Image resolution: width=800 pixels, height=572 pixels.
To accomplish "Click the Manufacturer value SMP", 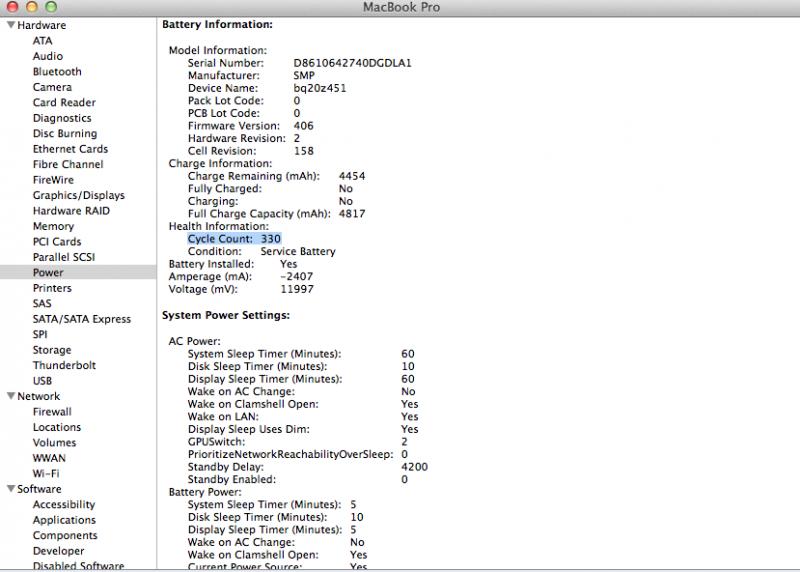I will point(304,76).
